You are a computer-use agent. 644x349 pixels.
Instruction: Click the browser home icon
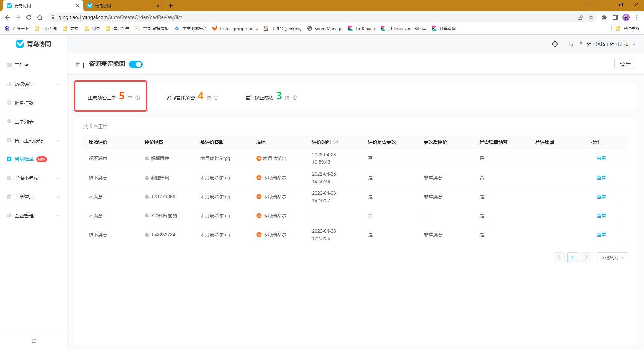tap(40, 17)
